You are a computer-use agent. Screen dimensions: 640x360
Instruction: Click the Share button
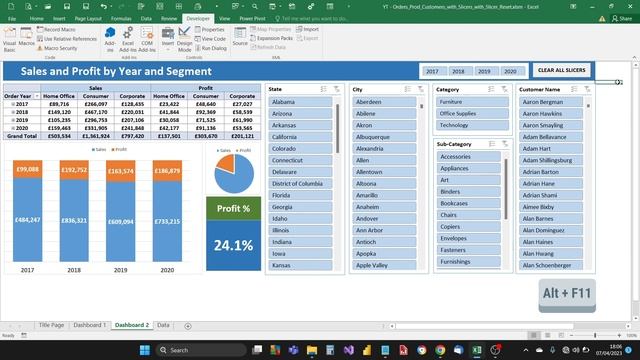coord(622,19)
